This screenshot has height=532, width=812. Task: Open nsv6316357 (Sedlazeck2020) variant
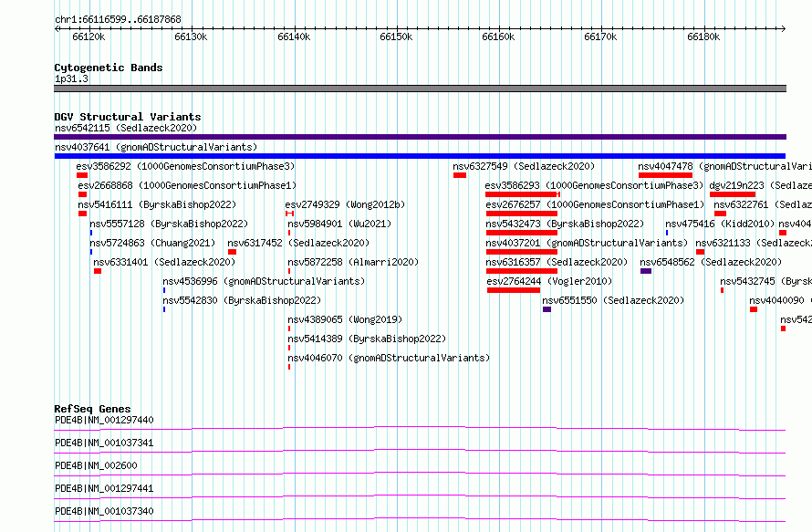[x=557, y=262]
